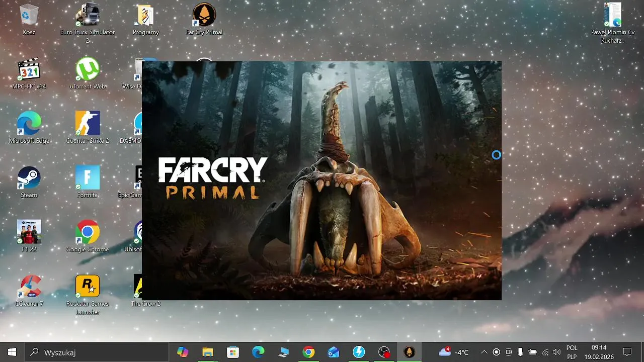Open the Kosz recycle bin icon
This screenshot has height=362, width=644.
point(29,19)
